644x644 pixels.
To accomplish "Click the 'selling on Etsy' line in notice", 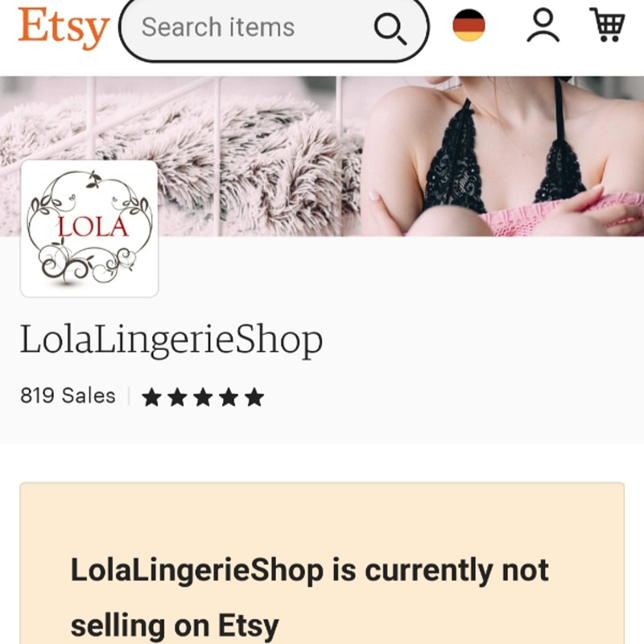I will click(x=175, y=626).
